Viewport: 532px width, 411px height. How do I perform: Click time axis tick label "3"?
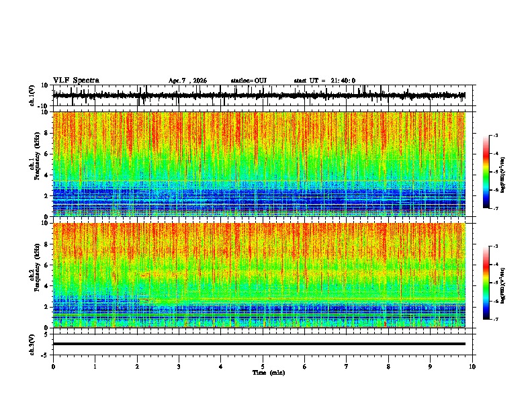point(179,367)
